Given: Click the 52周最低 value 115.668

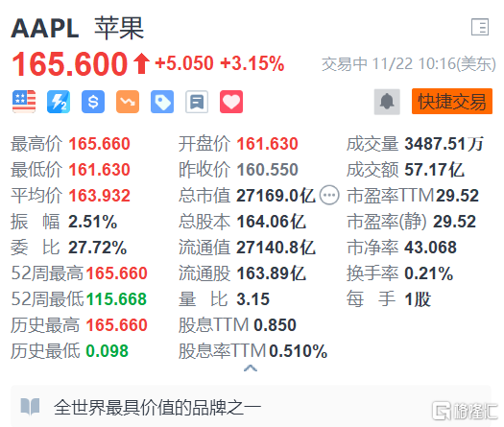Looking at the screenshot, I should coord(116,299).
